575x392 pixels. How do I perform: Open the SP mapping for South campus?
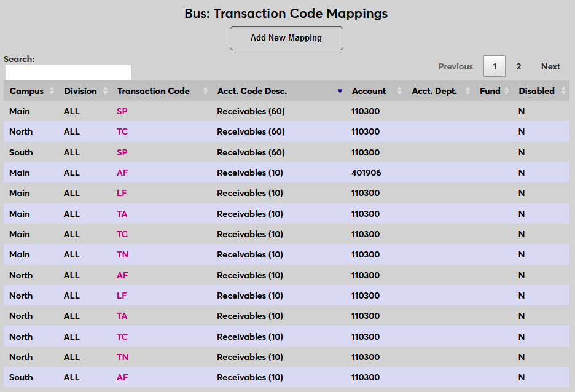click(122, 152)
